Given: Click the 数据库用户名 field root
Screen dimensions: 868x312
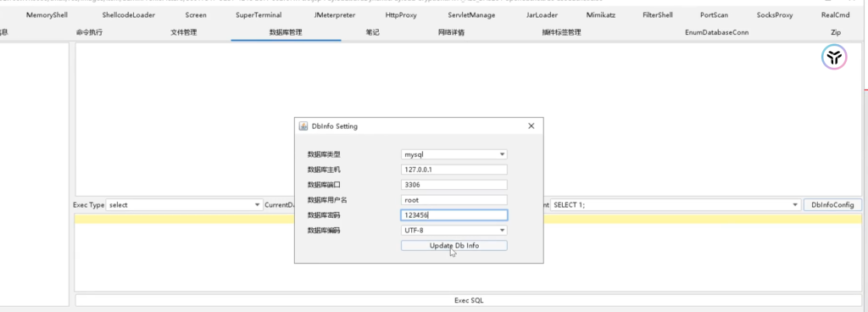Looking at the screenshot, I should coord(454,200).
